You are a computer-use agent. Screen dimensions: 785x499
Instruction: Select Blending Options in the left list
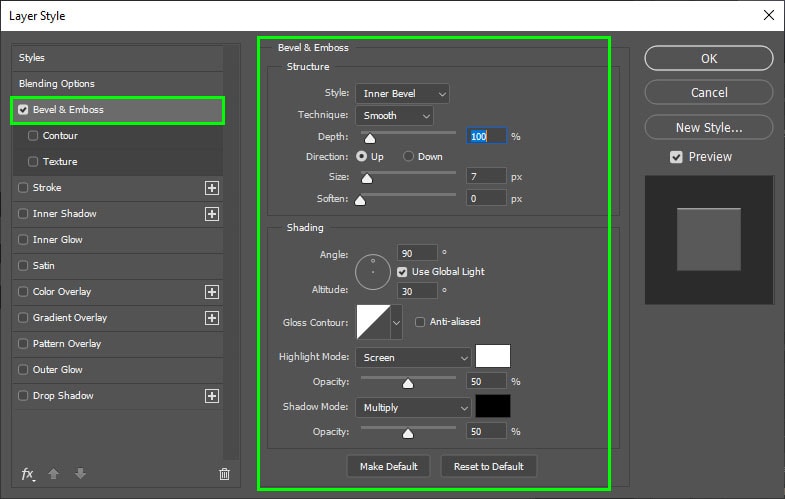coord(57,84)
